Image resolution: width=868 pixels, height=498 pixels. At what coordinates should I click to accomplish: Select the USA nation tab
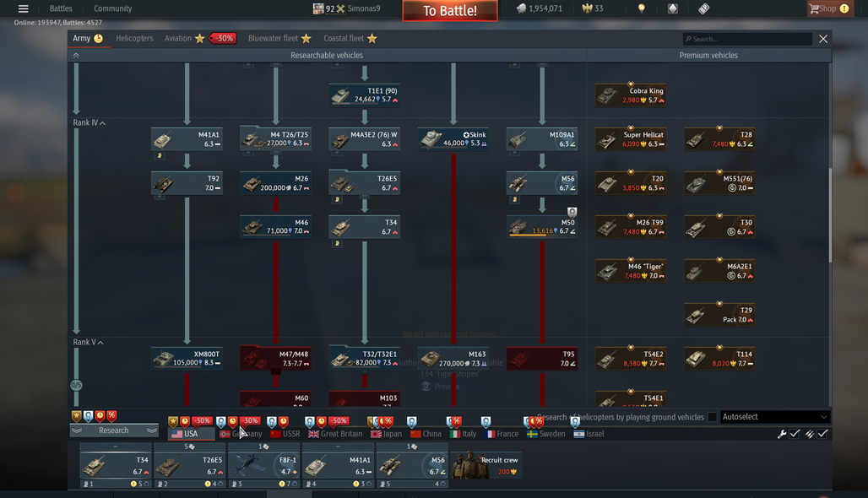191,434
